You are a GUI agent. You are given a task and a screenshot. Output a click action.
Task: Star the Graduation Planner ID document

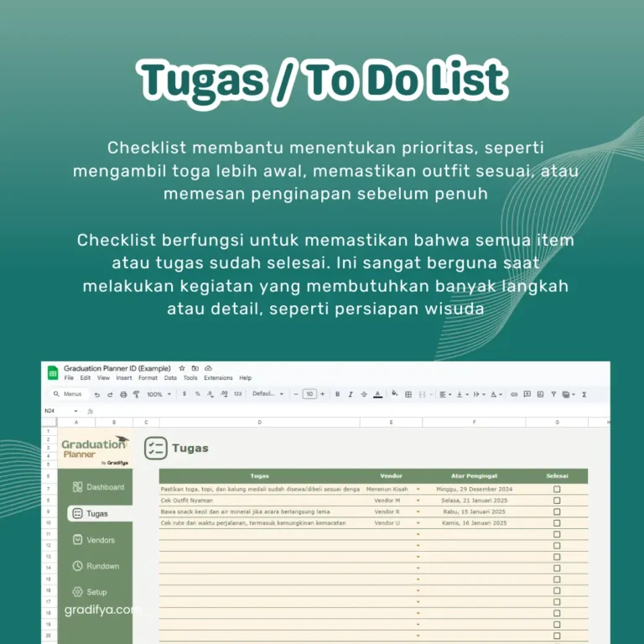(x=182, y=368)
